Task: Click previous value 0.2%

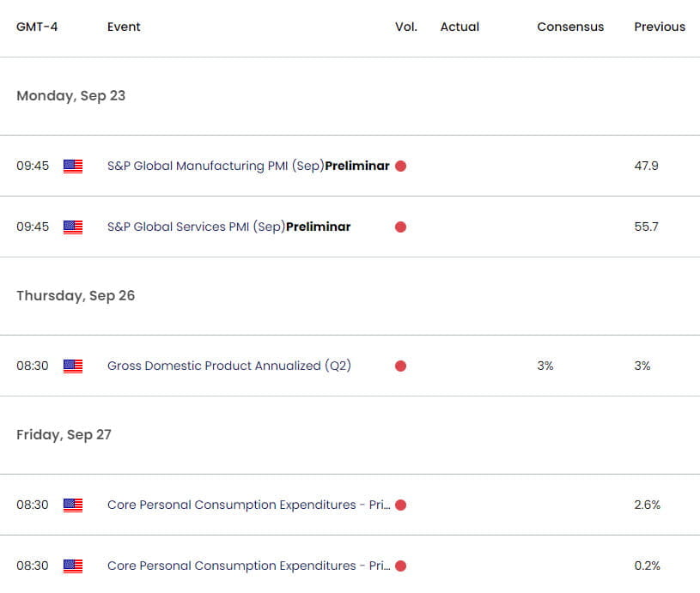Action: 648,566
